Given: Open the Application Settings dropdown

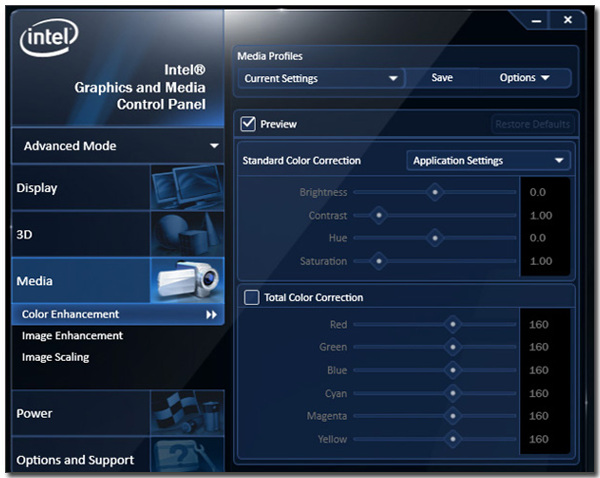Looking at the screenshot, I should 488,160.
